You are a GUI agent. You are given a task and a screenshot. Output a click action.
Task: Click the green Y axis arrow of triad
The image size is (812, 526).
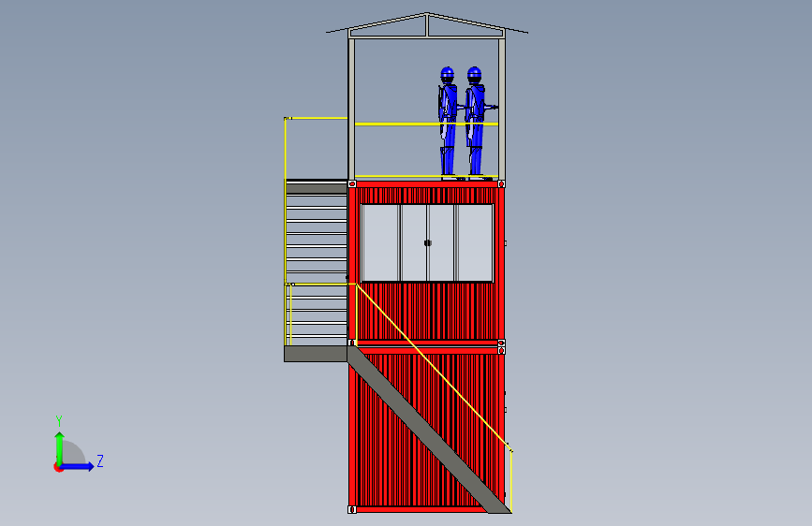click(x=60, y=447)
